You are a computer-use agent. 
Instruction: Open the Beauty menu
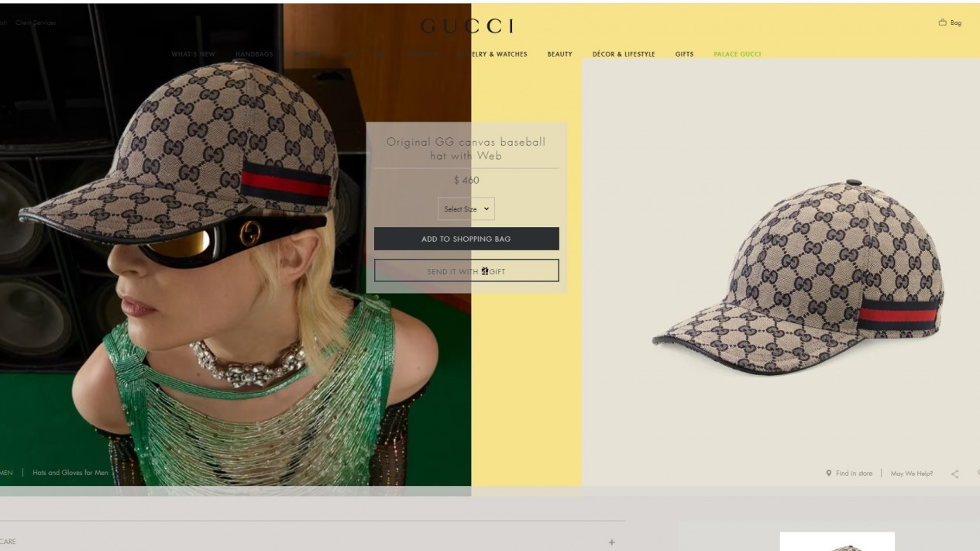(x=559, y=54)
